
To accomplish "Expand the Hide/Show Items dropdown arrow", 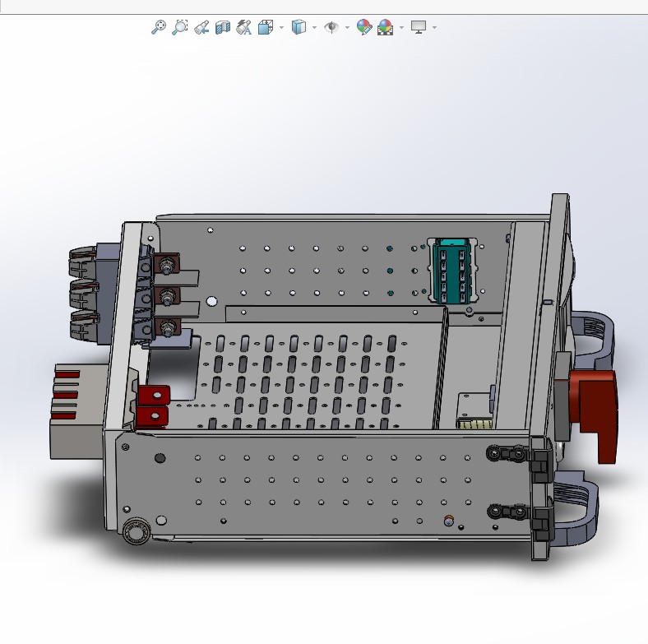I will click(347, 28).
